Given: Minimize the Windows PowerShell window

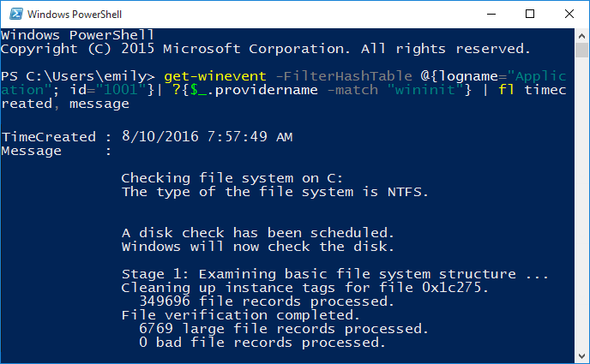Looking at the screenshot, I should 491,14.
